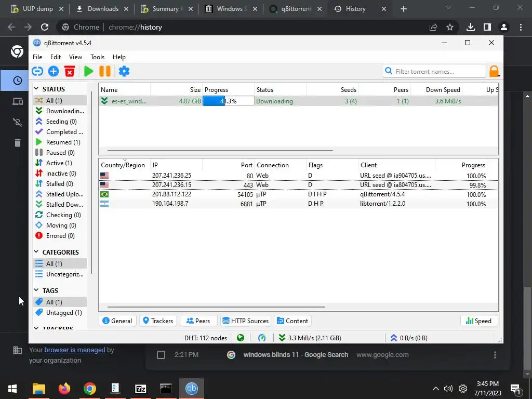Open 7-Zip from the Windows taskbar

[x=140, y=389]
